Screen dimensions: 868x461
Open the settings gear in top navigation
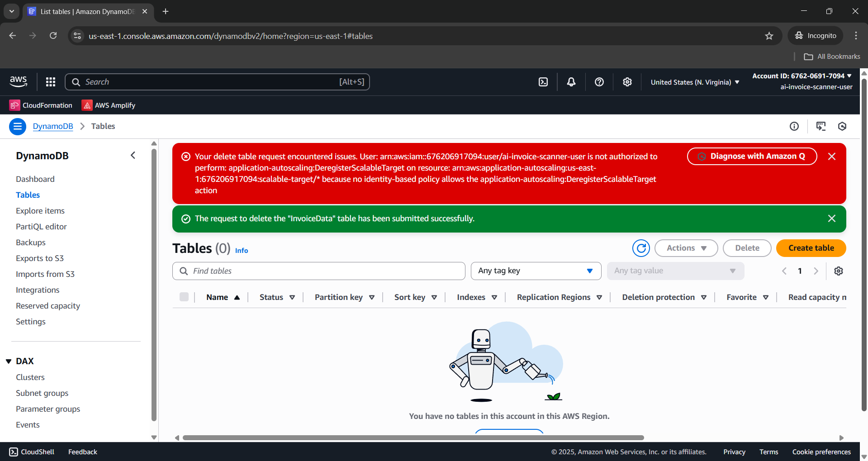coord(627,82)
